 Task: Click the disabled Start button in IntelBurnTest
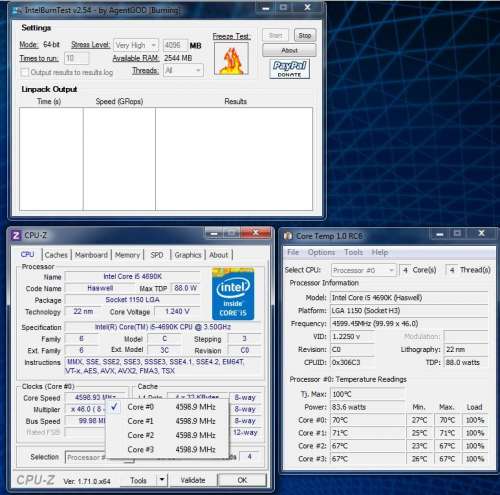tap(275, 35)
